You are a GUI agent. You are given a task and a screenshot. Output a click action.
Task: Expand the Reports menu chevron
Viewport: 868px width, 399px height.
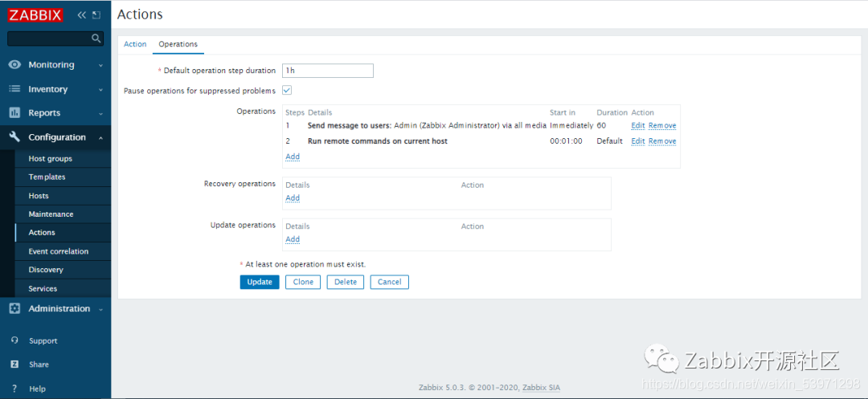100,113
